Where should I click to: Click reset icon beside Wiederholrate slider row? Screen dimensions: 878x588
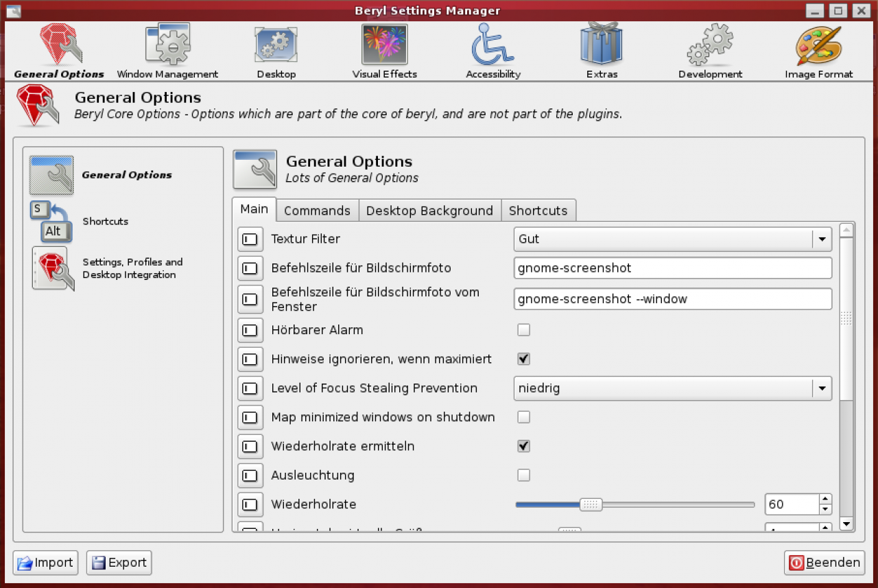(250, 504)
